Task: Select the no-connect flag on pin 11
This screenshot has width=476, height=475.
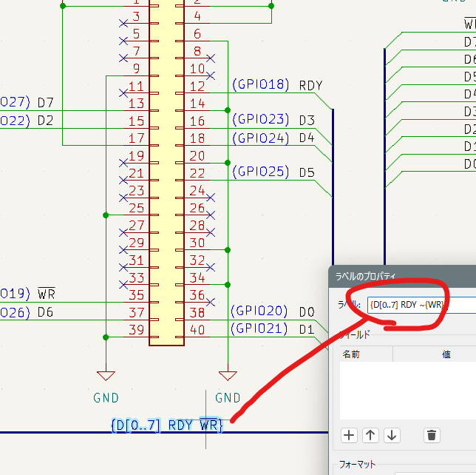Action: click(x=123, y=93)
